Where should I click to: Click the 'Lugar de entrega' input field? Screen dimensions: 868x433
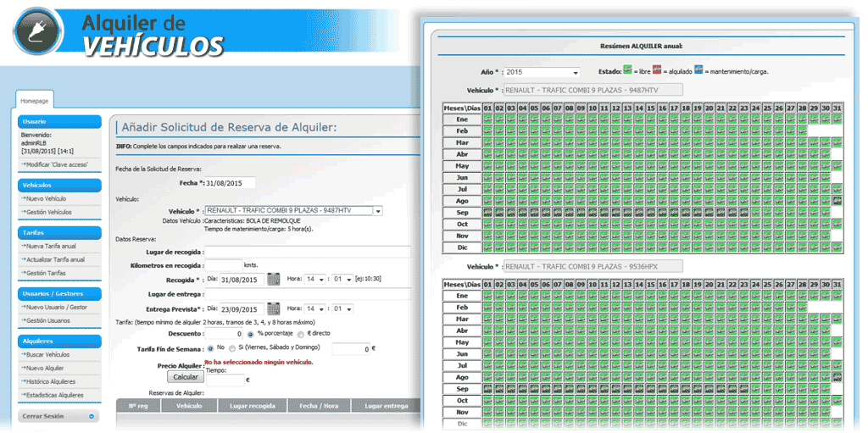308,293
